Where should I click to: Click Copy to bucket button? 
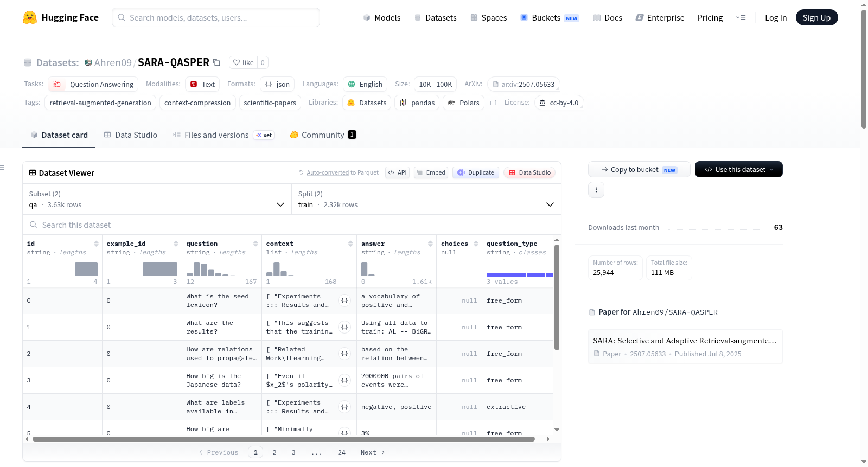(x=639, y=169)
